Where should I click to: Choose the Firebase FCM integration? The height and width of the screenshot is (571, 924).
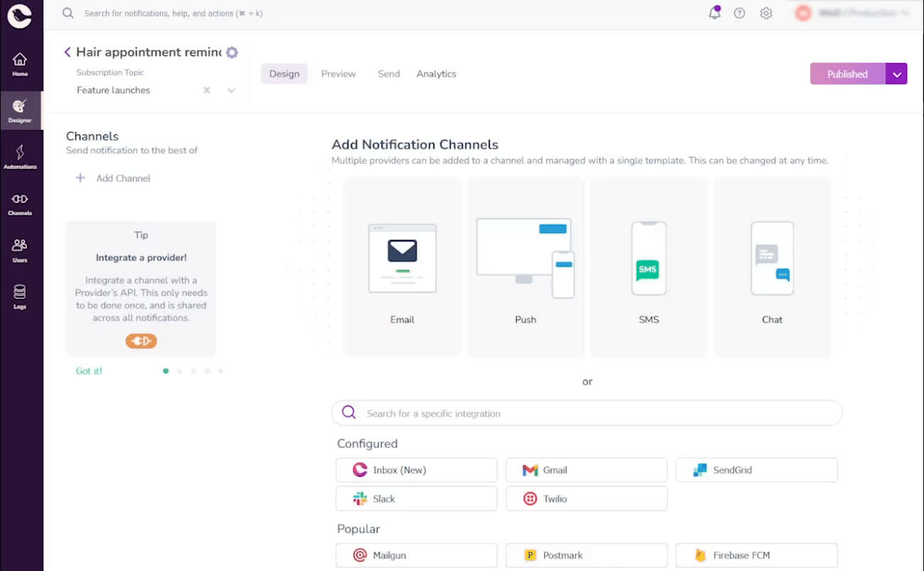(x=757, y=555)
